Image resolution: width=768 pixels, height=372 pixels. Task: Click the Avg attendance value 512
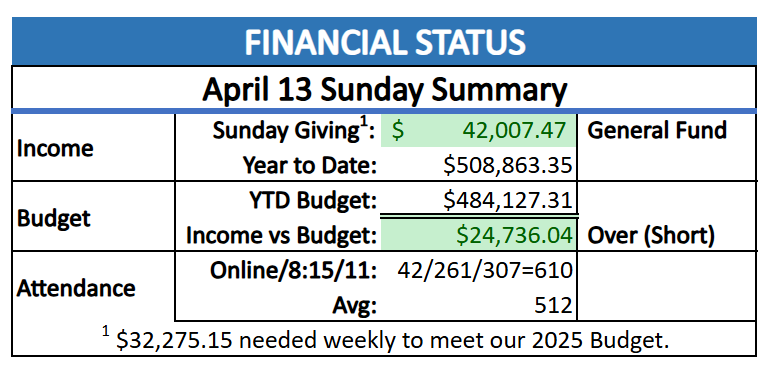[x=553, y=306]
